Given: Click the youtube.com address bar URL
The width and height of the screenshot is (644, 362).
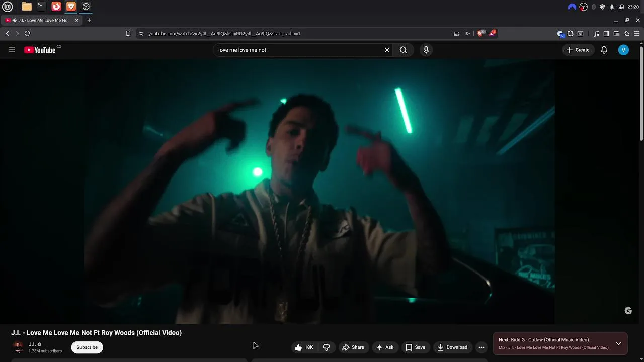Looking at the screenshot, I should point(224,34).
